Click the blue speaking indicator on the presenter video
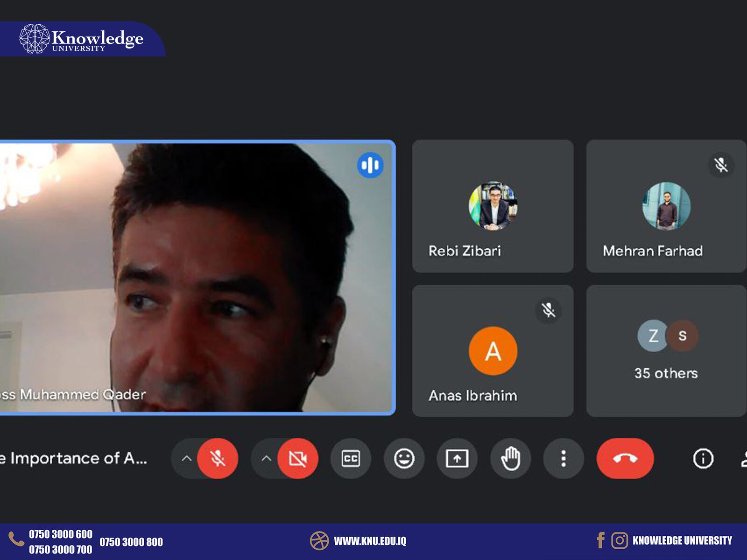This screenshot has height=560, width=747. [x=370, y=165]
